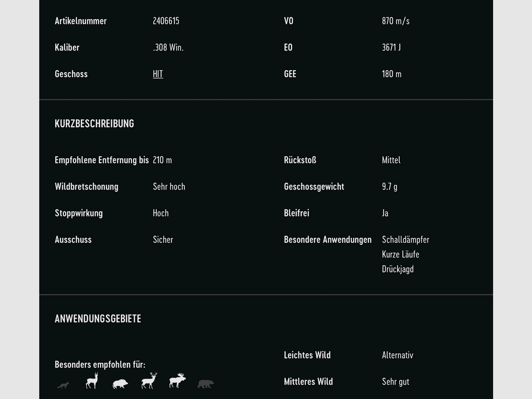
Task: Click the Bleifrei label
Action: pyautogui.click(x=297, y=213)
